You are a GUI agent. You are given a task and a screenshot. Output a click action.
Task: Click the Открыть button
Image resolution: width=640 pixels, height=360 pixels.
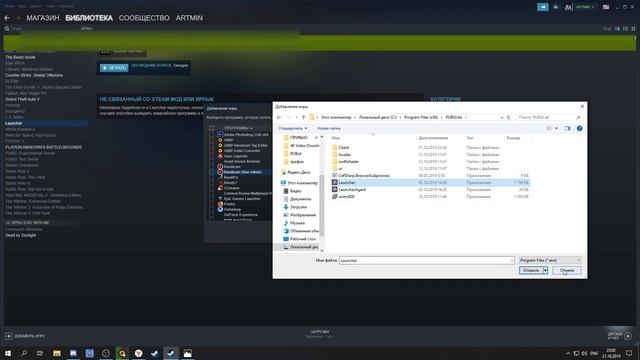point(531,270)
